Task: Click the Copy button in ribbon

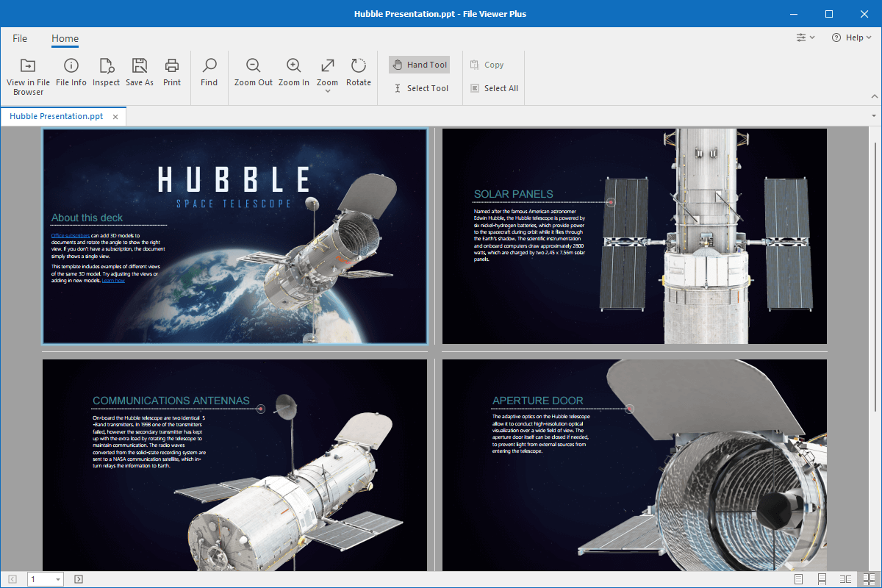Action: point(487,65)
